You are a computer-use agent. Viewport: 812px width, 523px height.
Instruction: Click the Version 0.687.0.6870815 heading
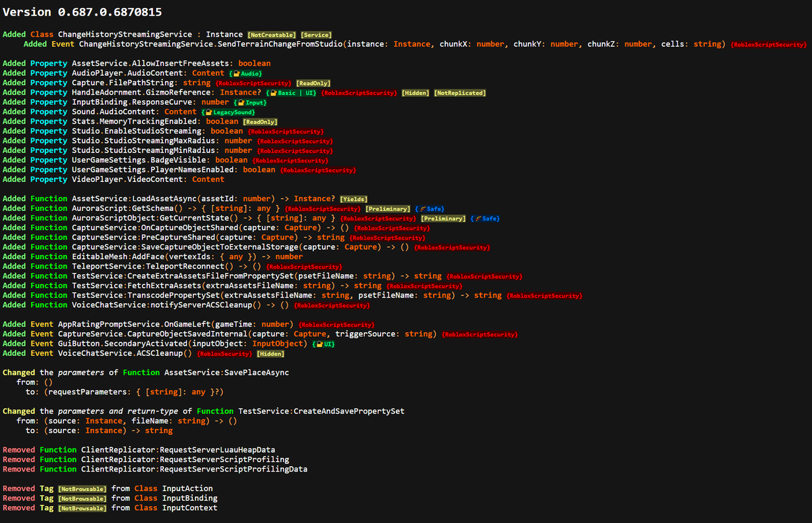coord(82,13)
